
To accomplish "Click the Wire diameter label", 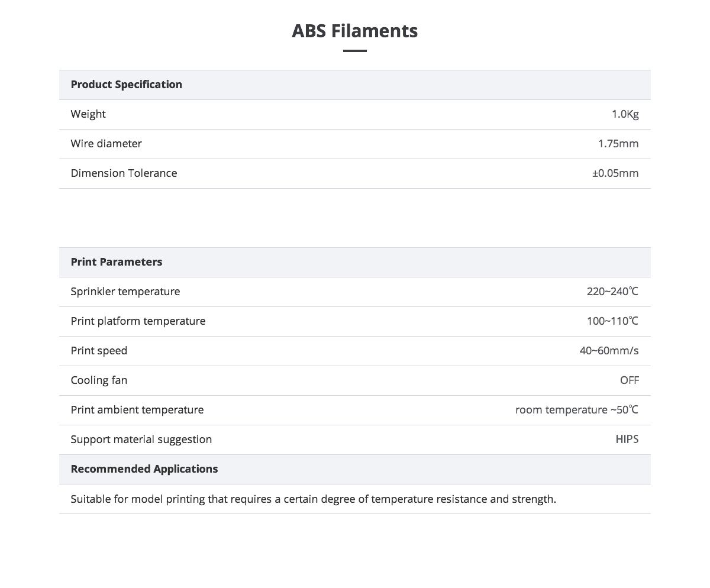I will [x=106, y=144].
